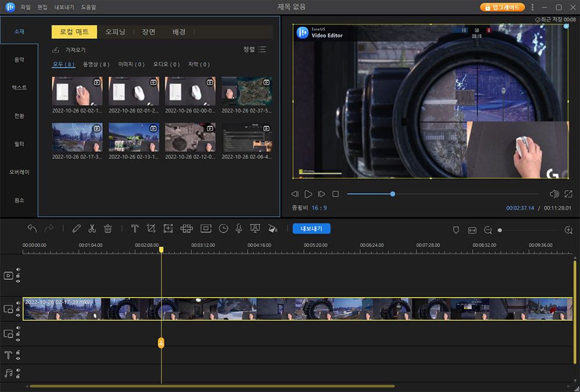Click 가져오기 to import media

click(70, 49)
